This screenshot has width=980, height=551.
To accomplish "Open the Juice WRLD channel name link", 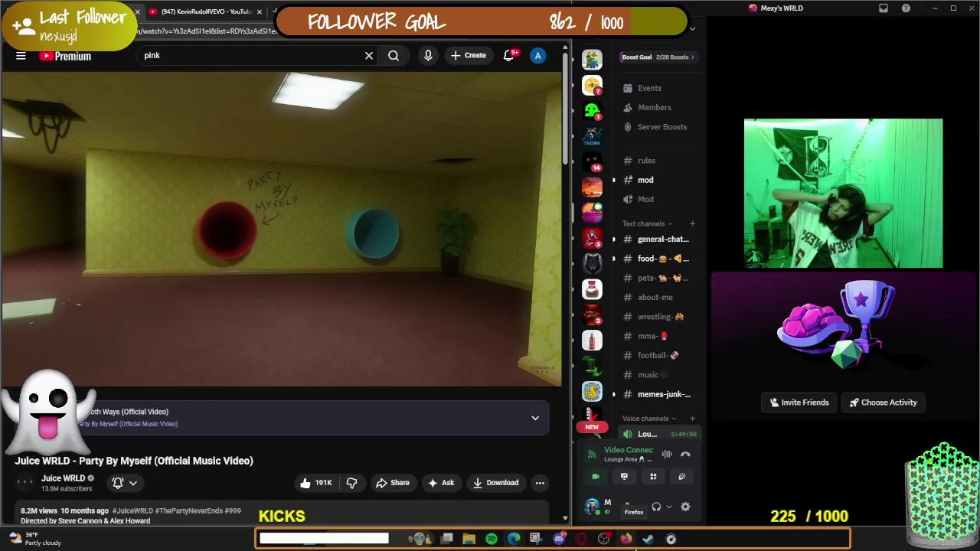I will click(x=63, y=478).
